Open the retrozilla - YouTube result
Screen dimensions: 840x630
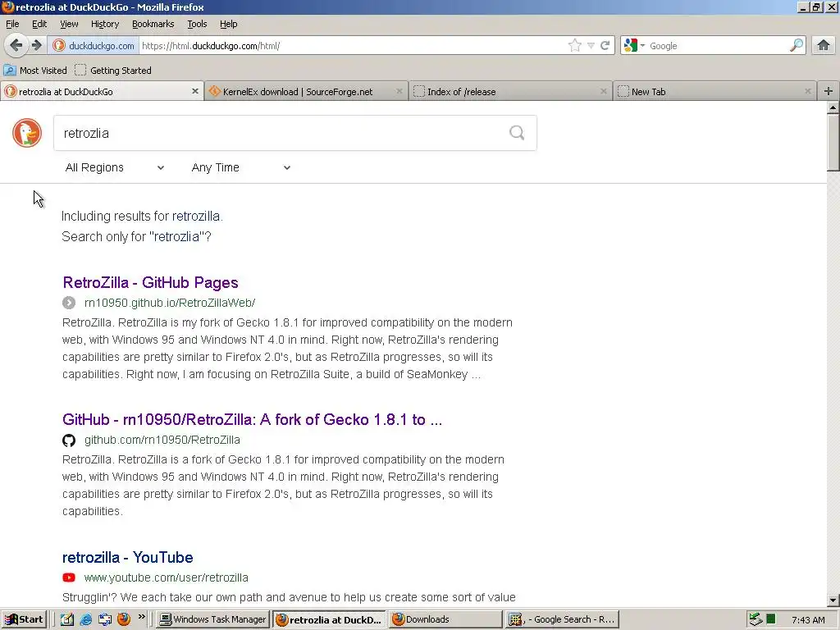(127, 557)
